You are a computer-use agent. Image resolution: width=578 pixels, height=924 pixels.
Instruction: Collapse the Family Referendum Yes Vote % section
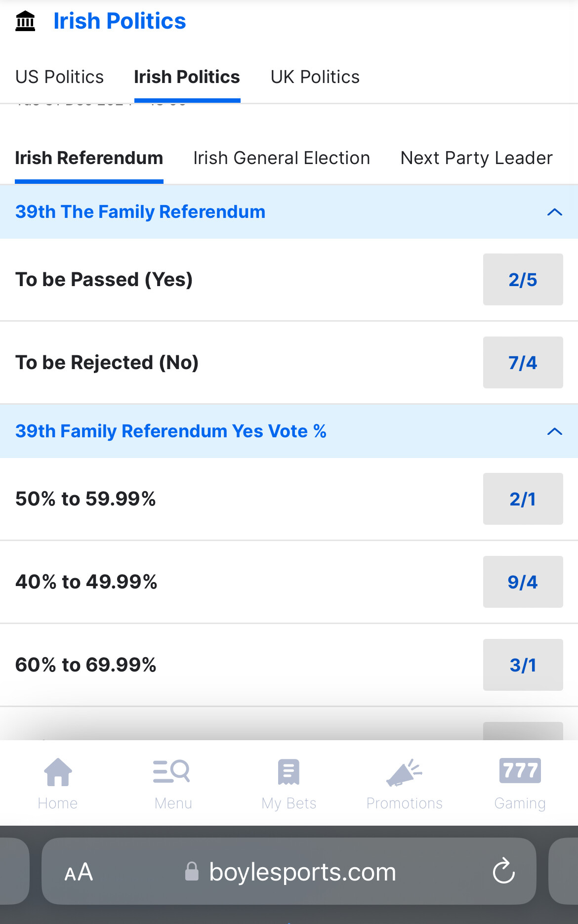click(x=554, y=431)
